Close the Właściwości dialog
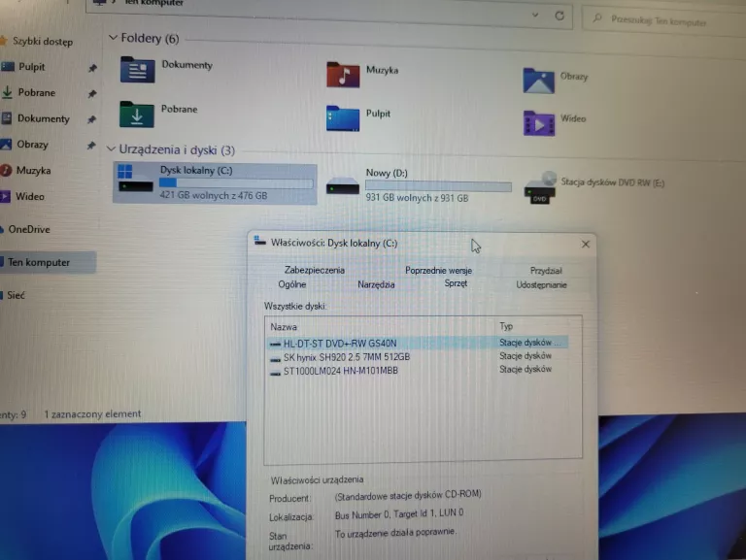Screen dimensions: 746x560 585,244
